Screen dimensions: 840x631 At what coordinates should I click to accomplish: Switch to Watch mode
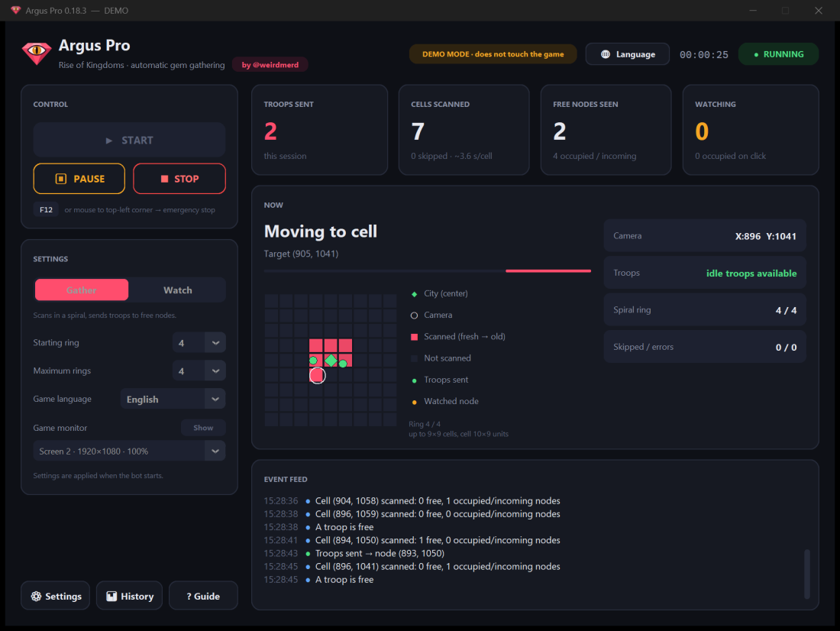tap(177, 290)
